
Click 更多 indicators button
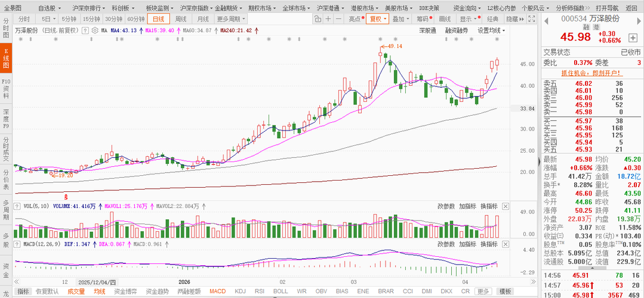483,291
